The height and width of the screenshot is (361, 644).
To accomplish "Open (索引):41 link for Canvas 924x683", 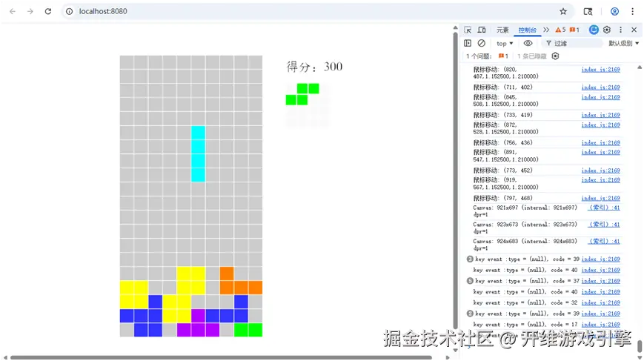I will [x=604, y=241].
